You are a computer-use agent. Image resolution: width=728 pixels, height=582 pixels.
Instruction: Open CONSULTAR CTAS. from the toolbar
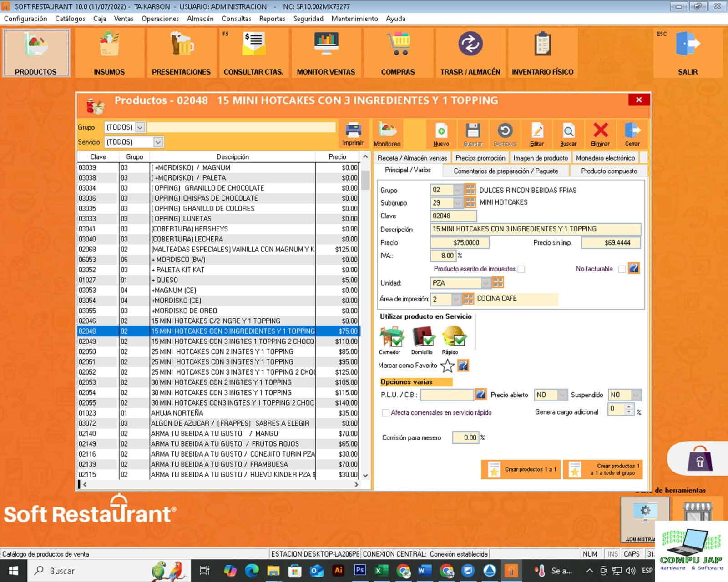click(253, 53)
